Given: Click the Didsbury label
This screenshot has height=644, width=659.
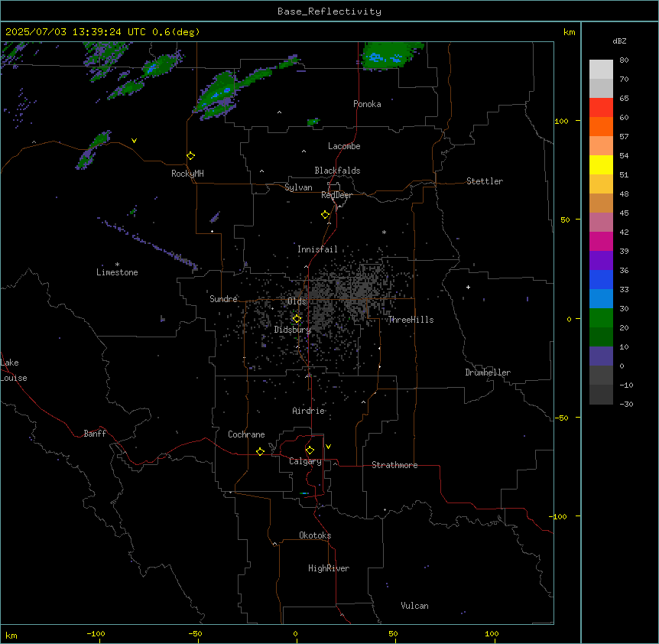Looking at the screenshot, I should 293,330.
